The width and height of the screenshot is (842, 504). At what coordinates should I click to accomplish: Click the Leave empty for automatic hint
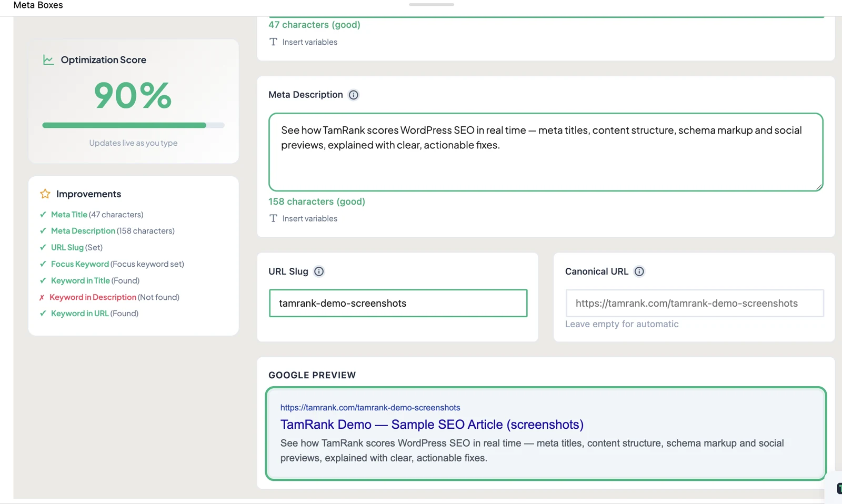click(x=622, y=324)
